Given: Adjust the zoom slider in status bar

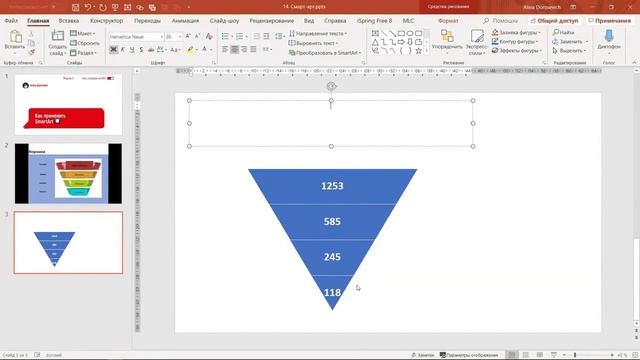Looking at the screenshot, I should (575, 355).
